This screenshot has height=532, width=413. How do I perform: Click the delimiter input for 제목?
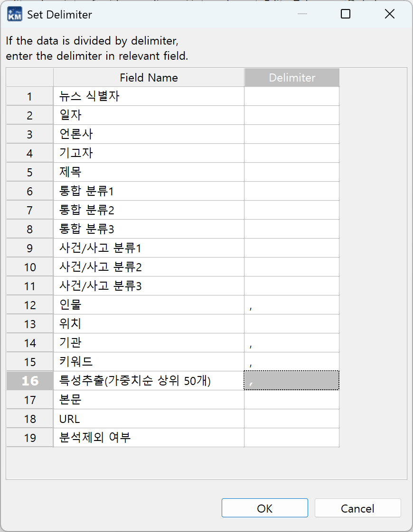click(291, 172)
